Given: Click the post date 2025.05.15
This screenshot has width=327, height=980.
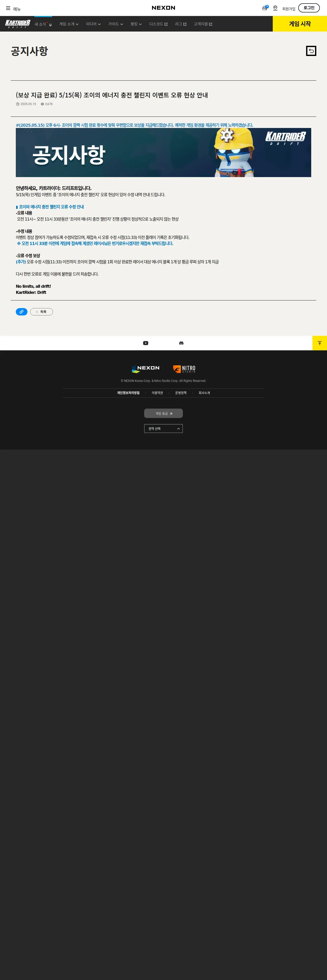Looking at the screenshot, I should (x=28, y=104).
